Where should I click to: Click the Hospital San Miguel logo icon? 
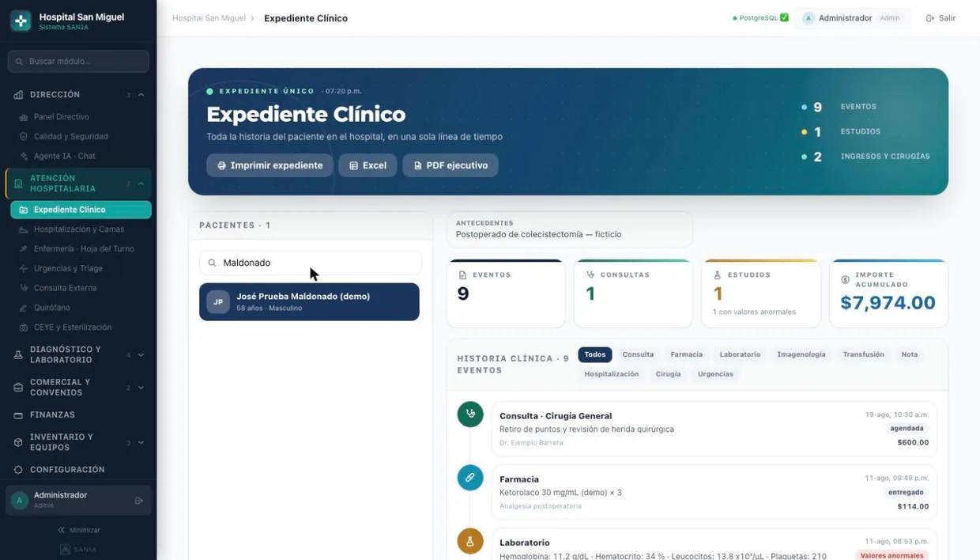coord(21,21)
